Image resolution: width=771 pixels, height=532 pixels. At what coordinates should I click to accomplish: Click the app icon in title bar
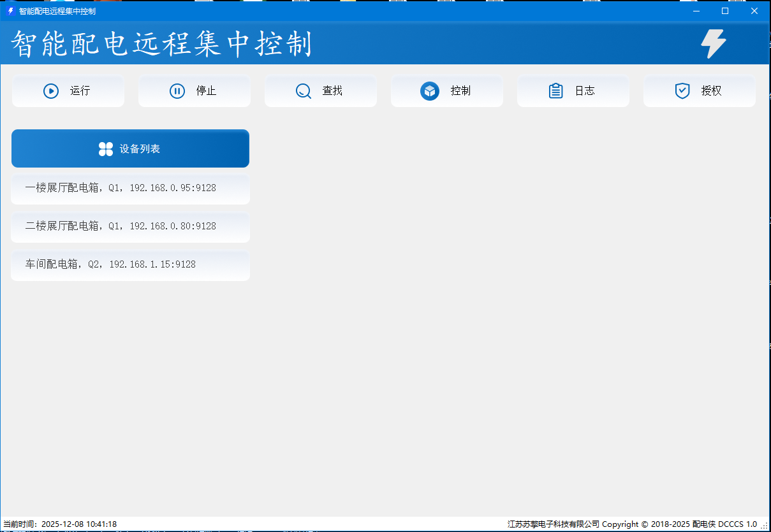[10, 11]
